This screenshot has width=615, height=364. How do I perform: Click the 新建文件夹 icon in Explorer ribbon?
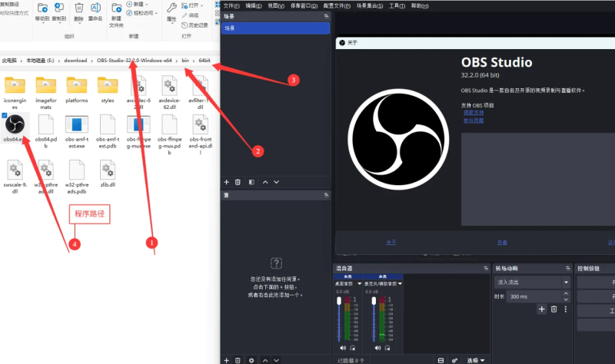[117, 8]
